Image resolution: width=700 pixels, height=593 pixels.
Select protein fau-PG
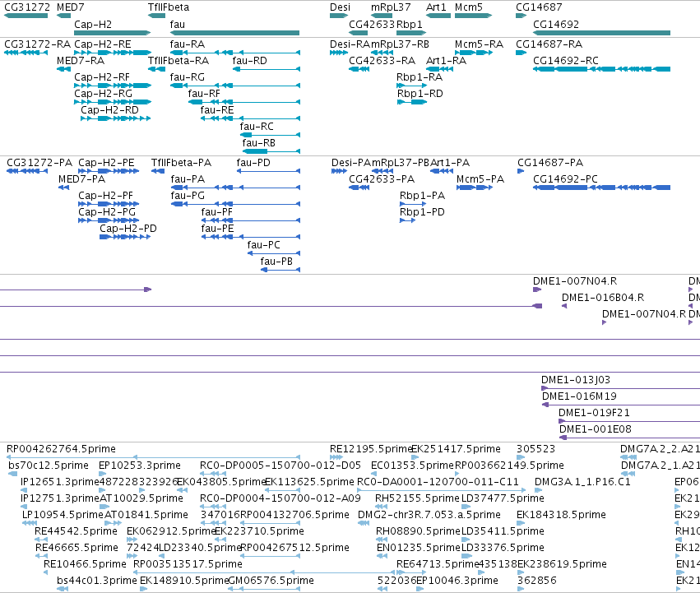[x=188, y=196]
